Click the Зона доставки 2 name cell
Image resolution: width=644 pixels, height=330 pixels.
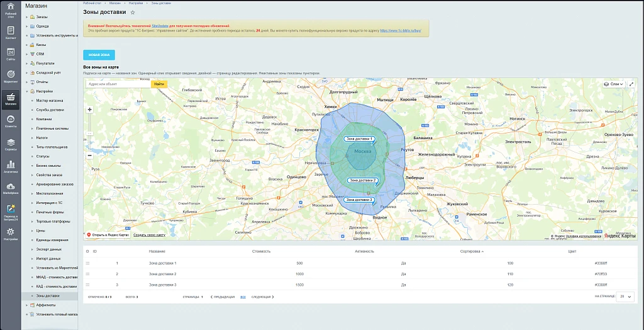[x=163, y=273]
